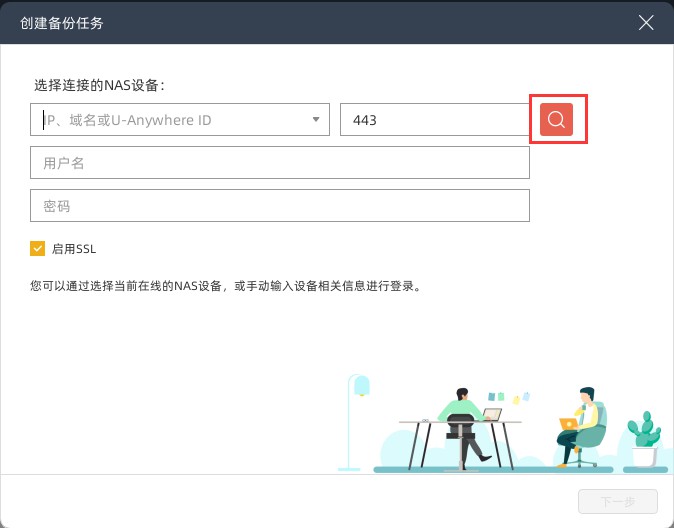Expand the NAS address dropdown arrow
Viewport: 674px width, 528px height.
[316, 120]
